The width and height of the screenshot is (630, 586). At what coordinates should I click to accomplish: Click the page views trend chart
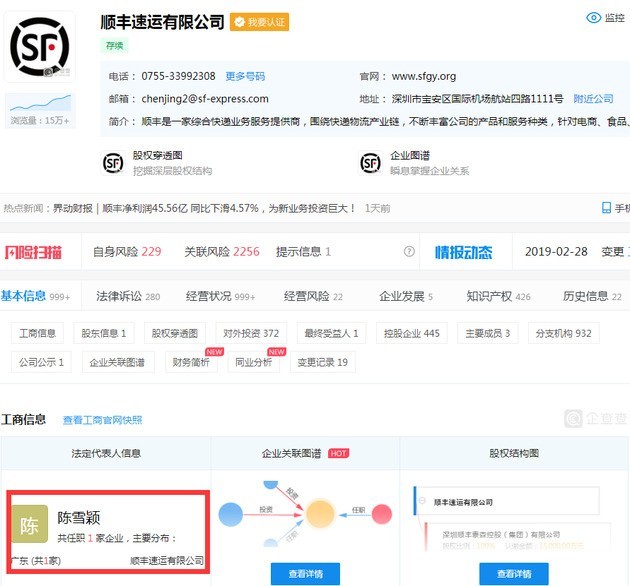pyautogui.click(x=40, y=103)
